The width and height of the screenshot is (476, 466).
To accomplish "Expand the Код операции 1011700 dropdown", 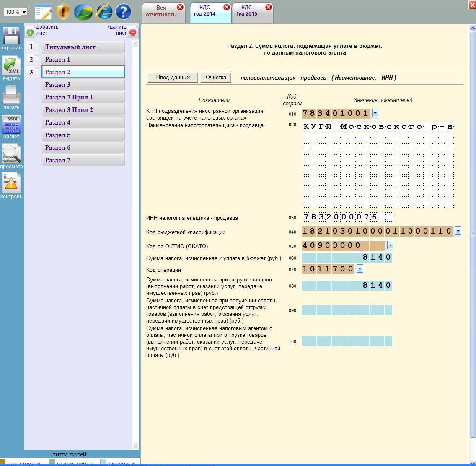I will tap(360, 269).
